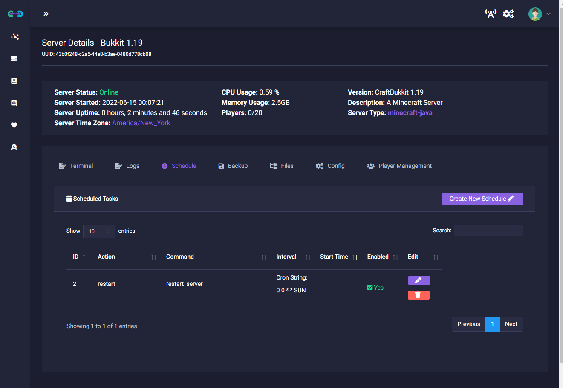This screenshot has width=563, height=392.
Task: Delete schedule with red trash button
Action: [x=418, y=295]
